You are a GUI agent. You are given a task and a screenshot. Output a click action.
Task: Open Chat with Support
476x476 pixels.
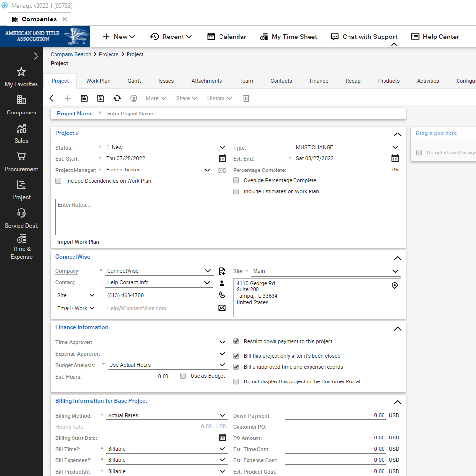(364, 37)
